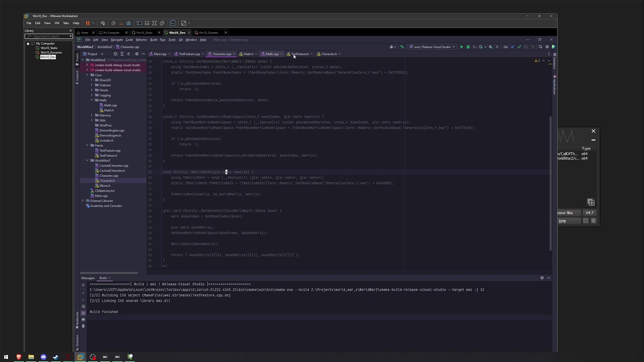Run the wwz build configuration
This screenshot has height=362, width=644.
click(x=461, y=47)
